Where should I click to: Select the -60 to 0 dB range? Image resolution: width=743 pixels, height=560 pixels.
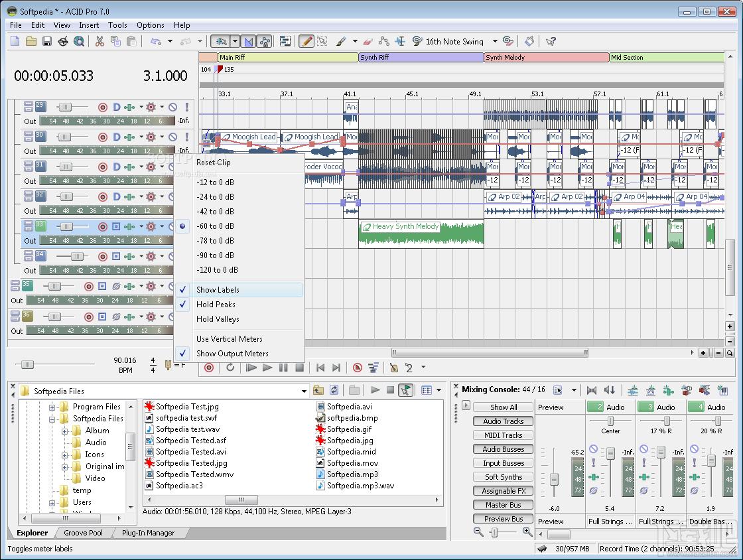pyautogui.click(x=239, y=226)
